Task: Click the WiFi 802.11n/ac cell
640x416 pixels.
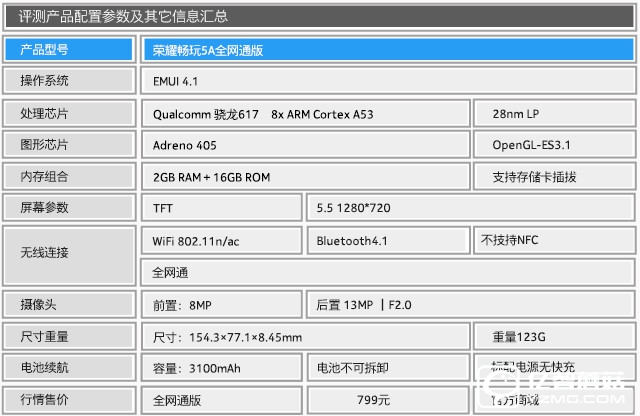Action: [x=222, y=240]
